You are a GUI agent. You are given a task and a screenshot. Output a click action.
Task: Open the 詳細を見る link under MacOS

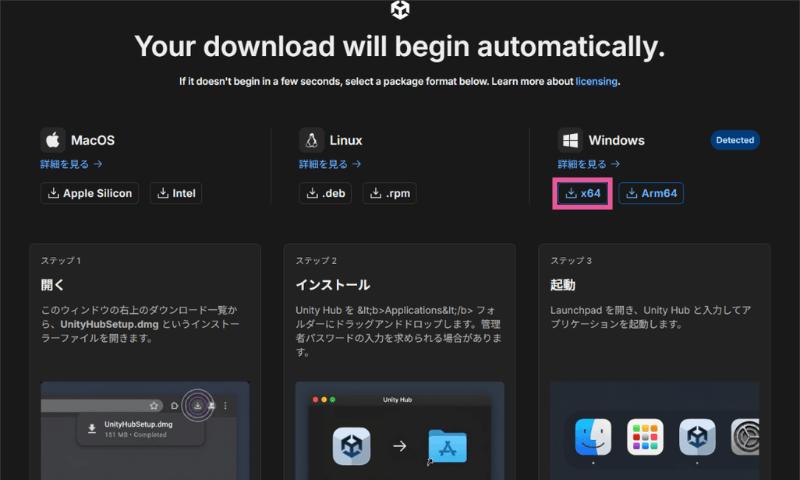[x=71, y=164]
